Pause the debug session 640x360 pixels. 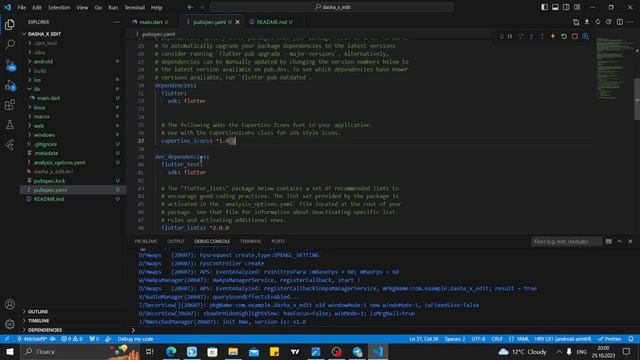510,36
